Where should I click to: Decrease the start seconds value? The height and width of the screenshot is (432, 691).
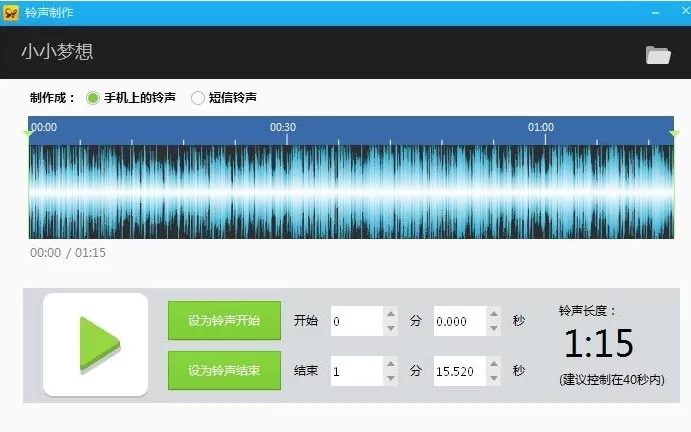coord(494,328)
